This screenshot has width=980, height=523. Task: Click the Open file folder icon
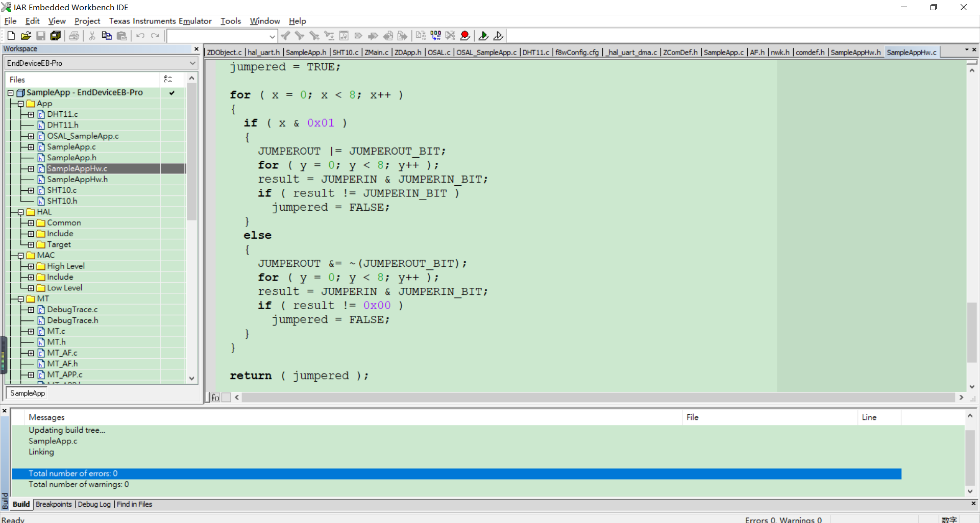click(26, 36)
